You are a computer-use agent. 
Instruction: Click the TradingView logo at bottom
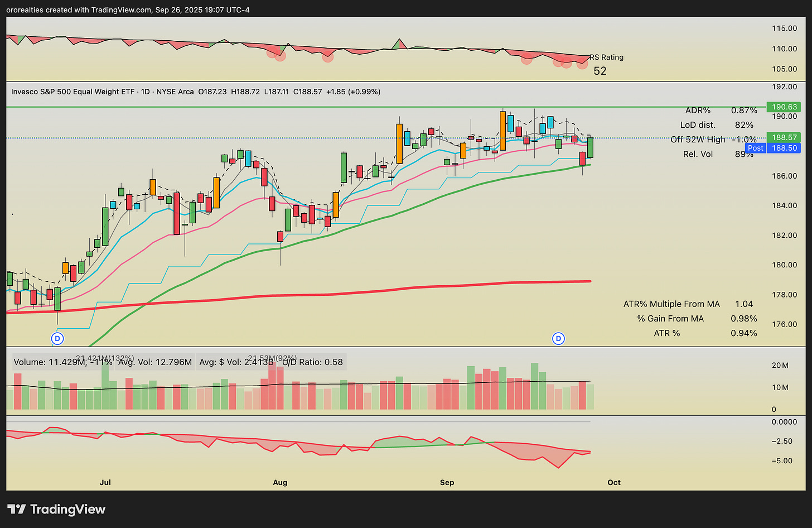tap(56, 509)
